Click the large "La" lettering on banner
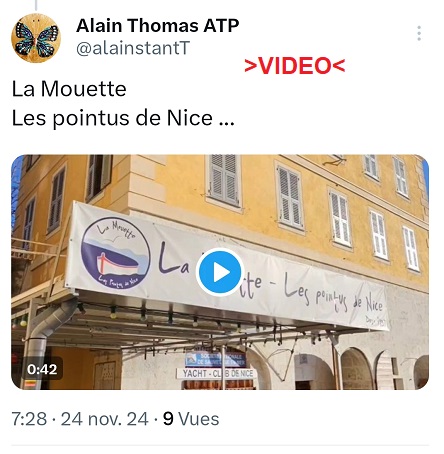This screenshot has height=454, width=444. 174,258
